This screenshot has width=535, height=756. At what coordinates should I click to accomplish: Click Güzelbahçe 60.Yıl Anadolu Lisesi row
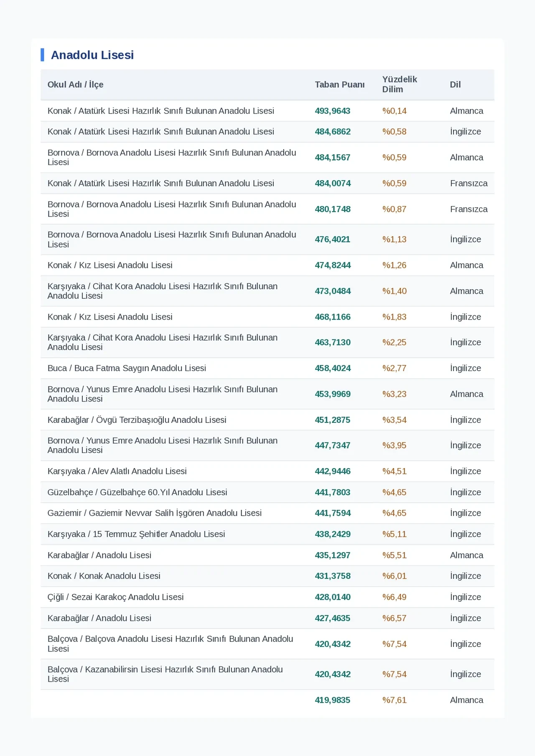tap(267, 492)
